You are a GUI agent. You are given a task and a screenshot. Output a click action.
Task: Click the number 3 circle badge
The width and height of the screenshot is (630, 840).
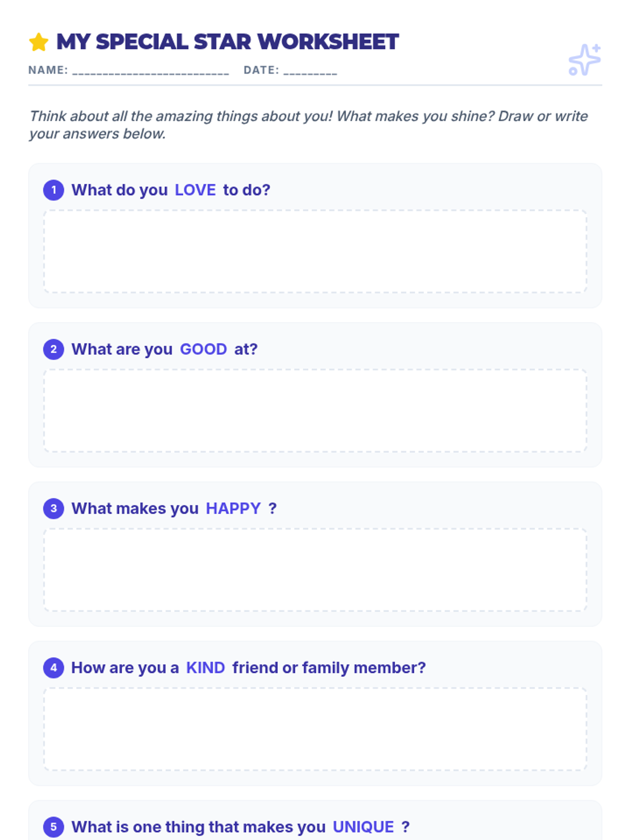coord(54,508)
